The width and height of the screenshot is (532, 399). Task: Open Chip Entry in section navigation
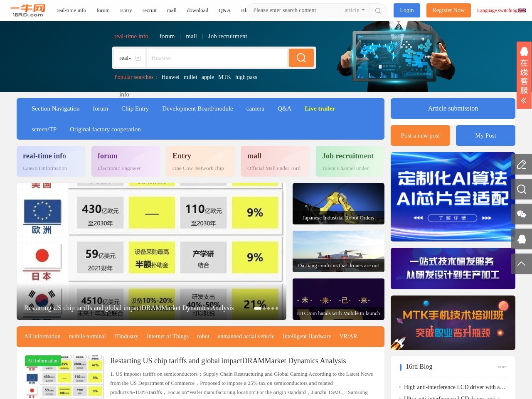pyautogui.click(x=135, y=108)
